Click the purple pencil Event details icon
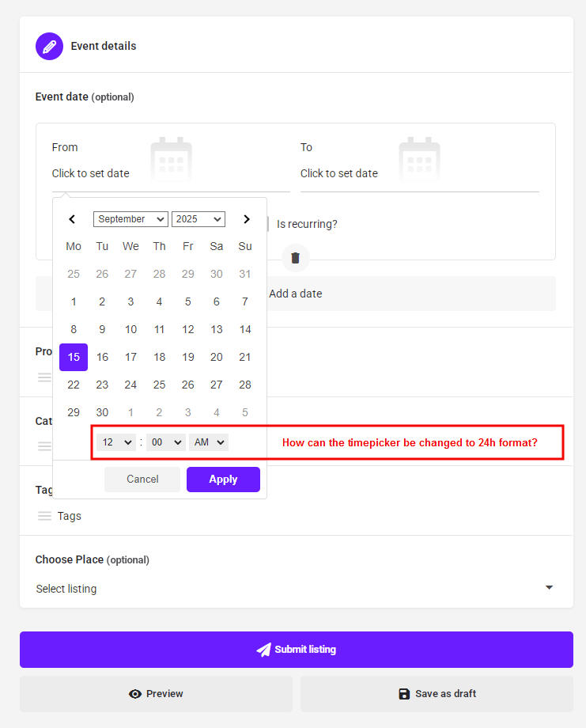Screen dimensions: 586x728 pos(49,46)
